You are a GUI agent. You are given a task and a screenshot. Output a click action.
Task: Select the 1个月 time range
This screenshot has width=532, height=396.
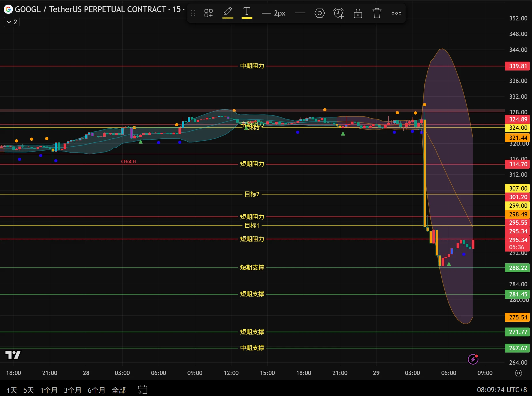tap(49, 390)
